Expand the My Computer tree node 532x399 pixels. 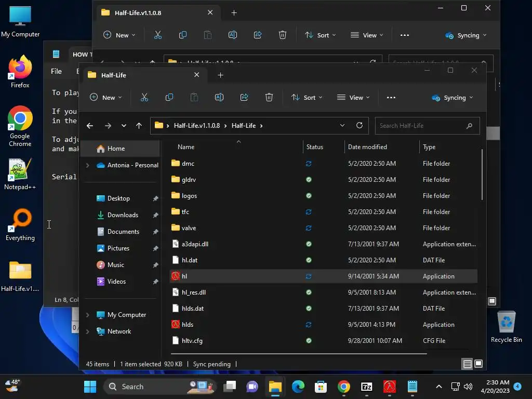click(x=87, y=315)
